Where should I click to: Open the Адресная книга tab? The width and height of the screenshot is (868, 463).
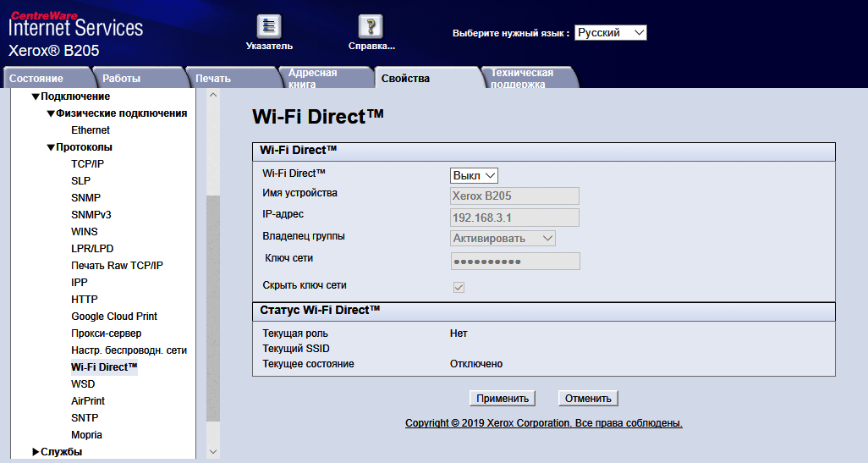point(327,78)
